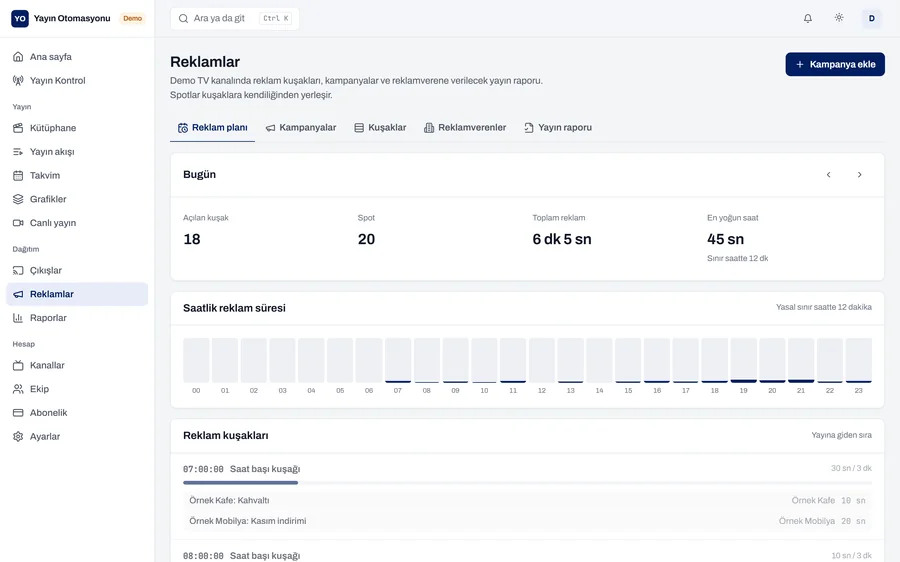Image resolution: width=900 pixels, height=562 pixels.
Task: Open Raporlar in sidebar
Action: coord(77,318)
